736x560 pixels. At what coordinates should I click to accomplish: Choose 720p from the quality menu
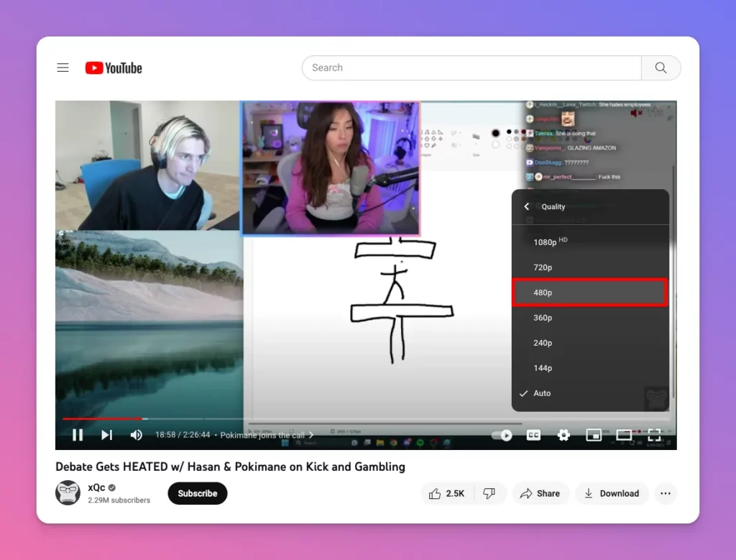tap(543, 267)
